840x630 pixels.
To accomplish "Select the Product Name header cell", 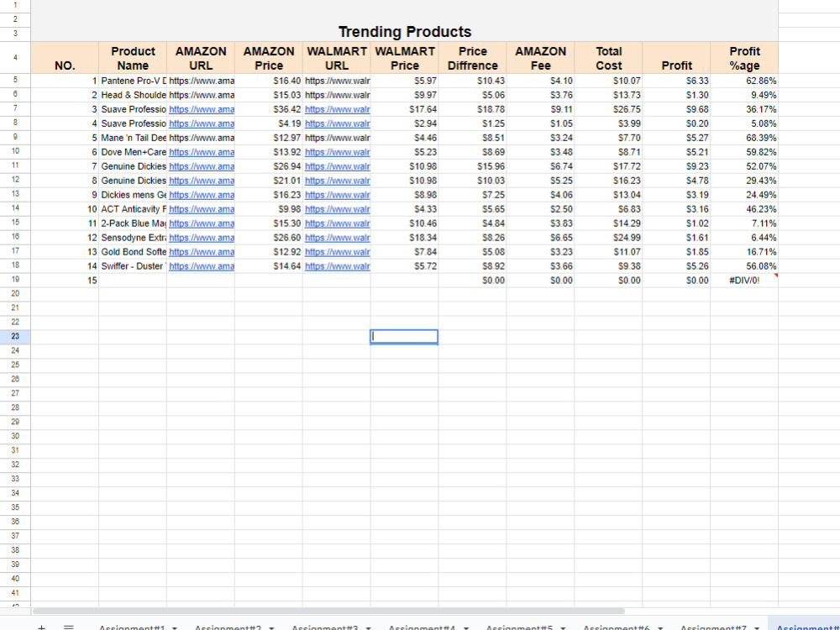I will 133,58.
